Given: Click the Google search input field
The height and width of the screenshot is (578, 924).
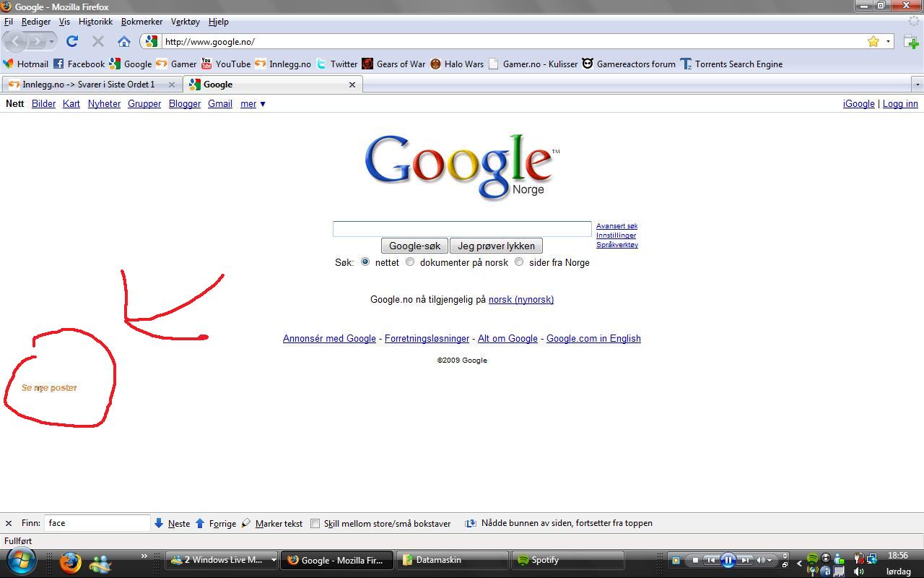Looking at the screenshot, I should pos(462,229).
